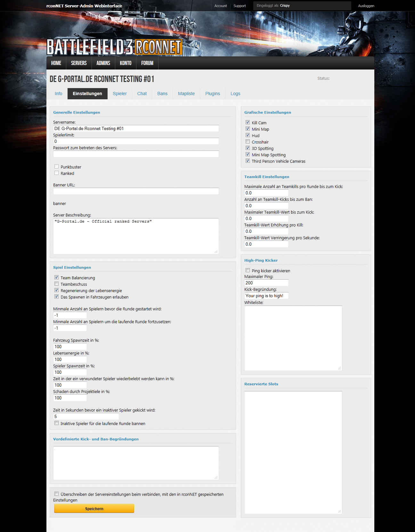This screenshot has height=532, width=415.
Task: Click inside the Reservierte Slots textarea
Action: pyautogui.click(x=293, y=452)
